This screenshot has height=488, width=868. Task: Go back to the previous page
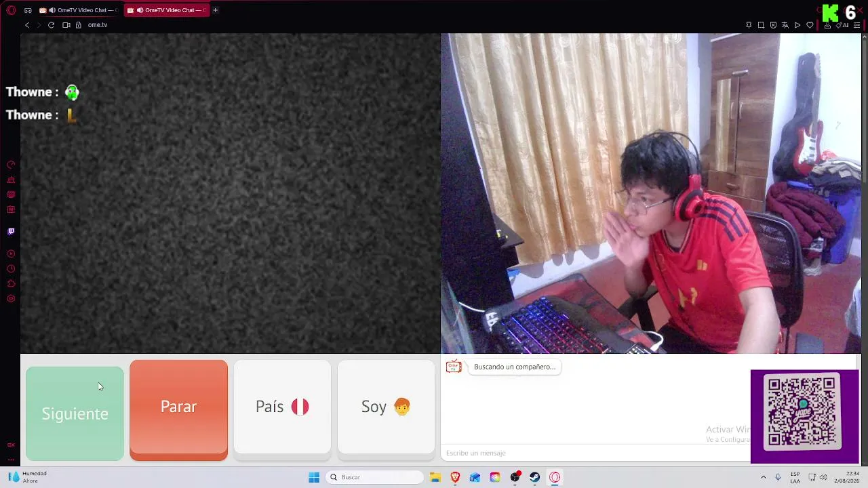27,25
